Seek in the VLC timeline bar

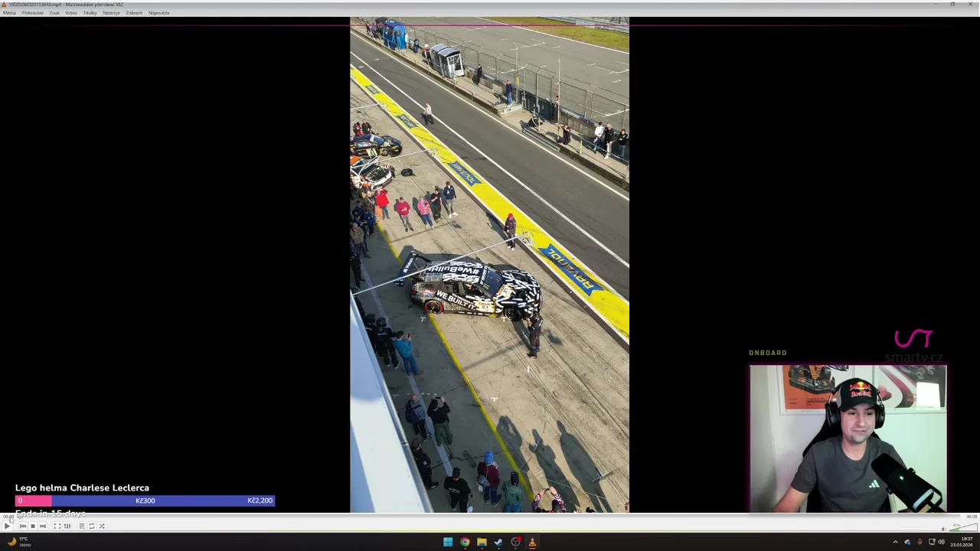[x=488, y=517]
